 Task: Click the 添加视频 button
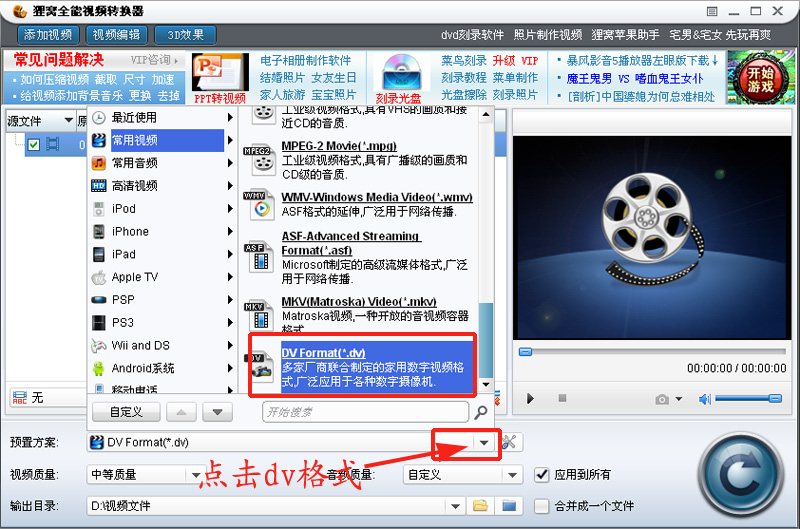pos(48,35)
